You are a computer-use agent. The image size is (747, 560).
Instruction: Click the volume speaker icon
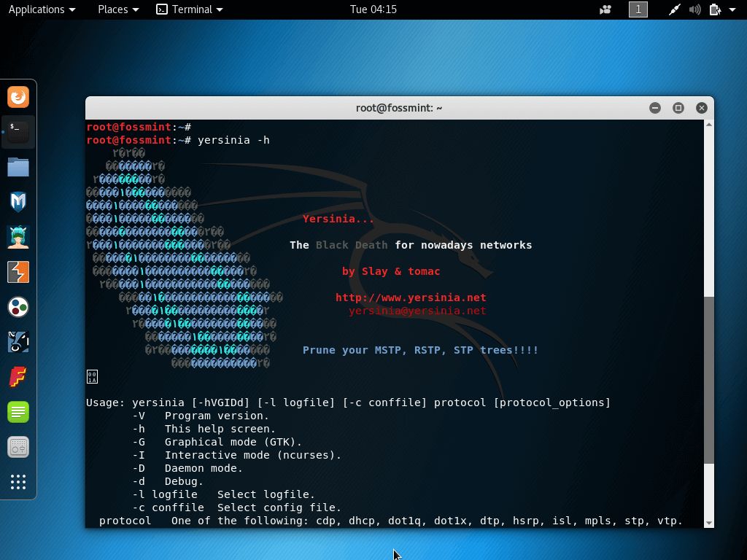[694, 9]
